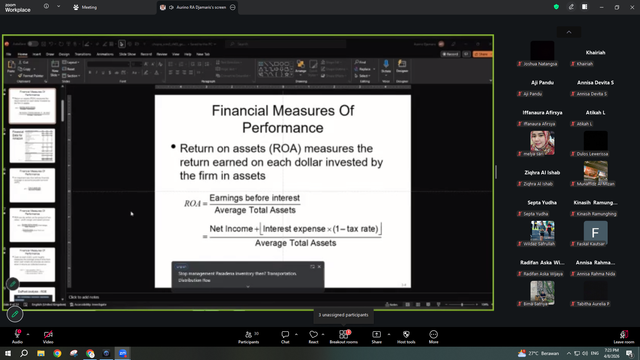Image resolution: width=640 pixels, height=360 pixels.
Task: Expand reactions arrow beside React
Action: pyautogui.click(x=323, y=334)
